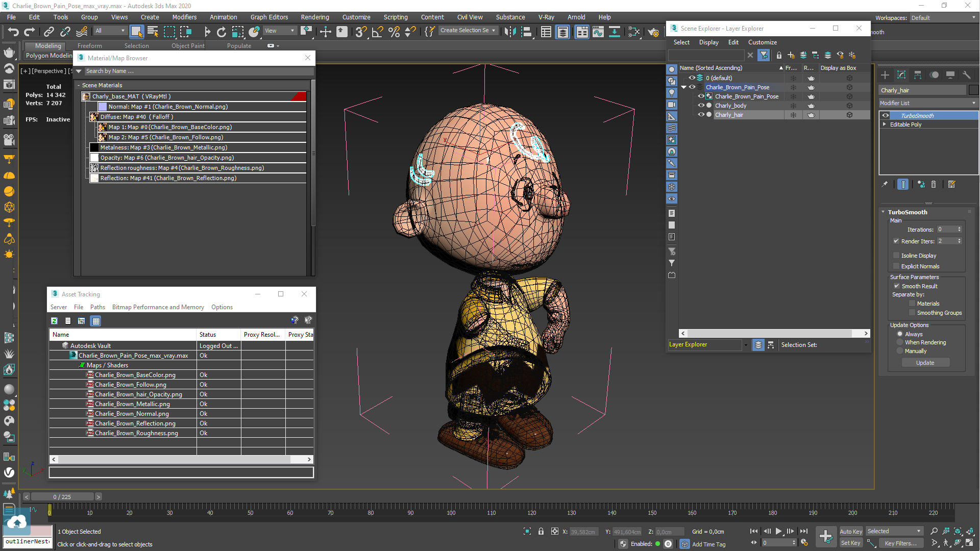Toggle the Render Iters checkbox
This screenshot has width=980, height=551.
coord(896,241)
